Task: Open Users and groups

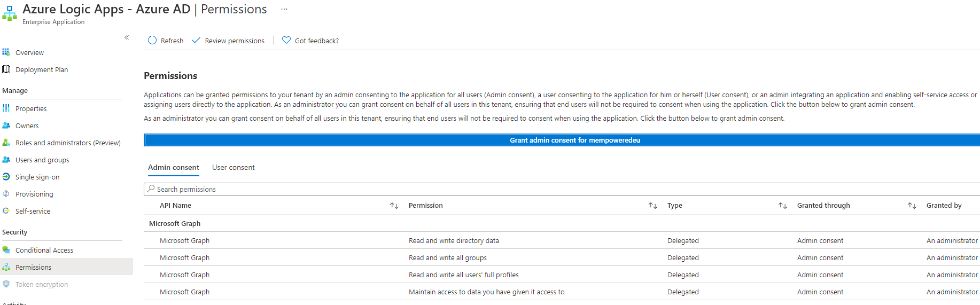Action: pyautogui.click(x=42, y=160)
